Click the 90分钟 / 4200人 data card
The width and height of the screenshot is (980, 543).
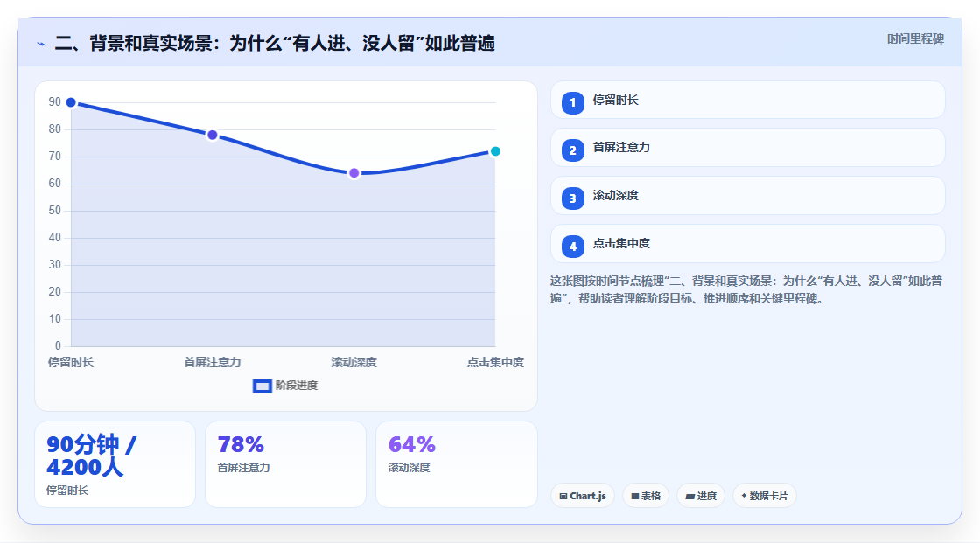coord(115,464)
